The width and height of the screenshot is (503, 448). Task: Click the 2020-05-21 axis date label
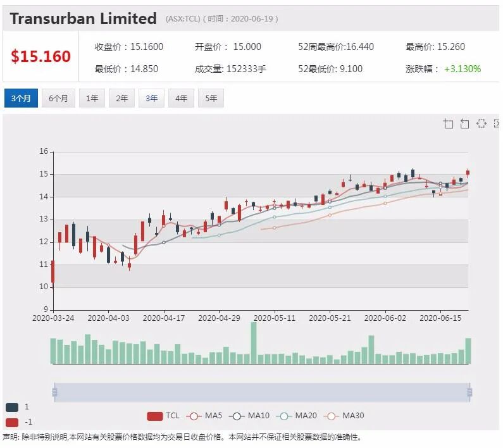(330, 318)
